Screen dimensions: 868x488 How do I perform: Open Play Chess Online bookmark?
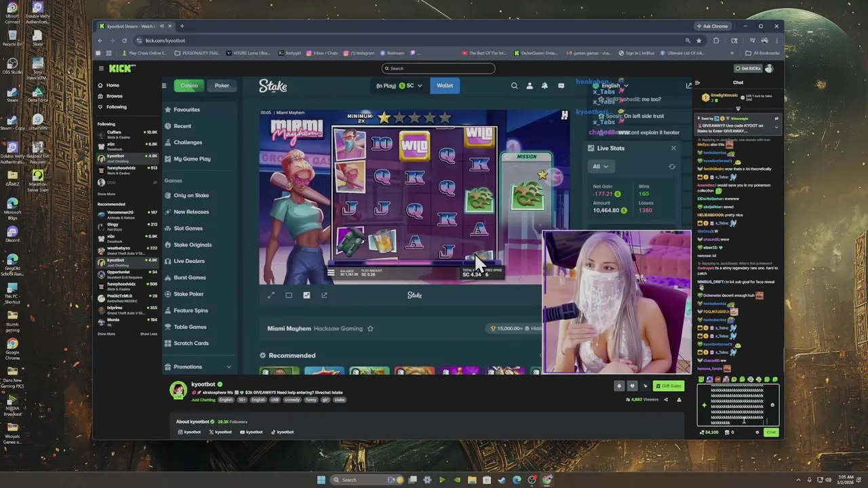click(x=144, y=53)
